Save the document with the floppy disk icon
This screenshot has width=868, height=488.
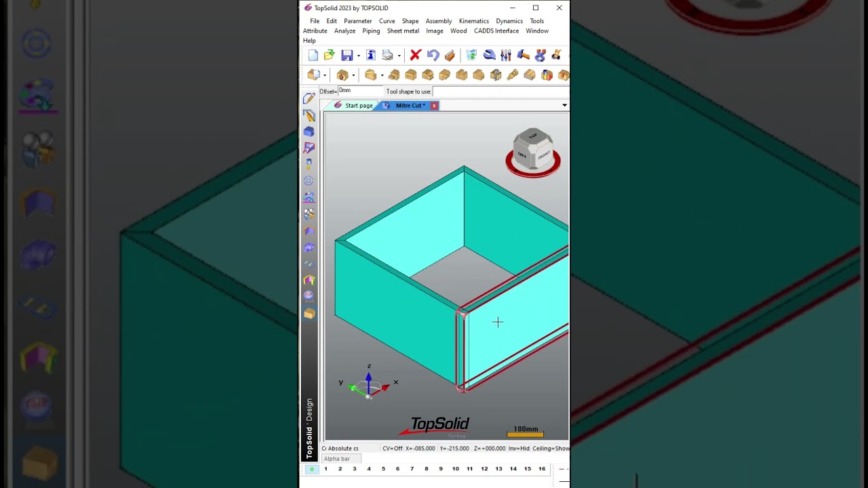point(347,56)
